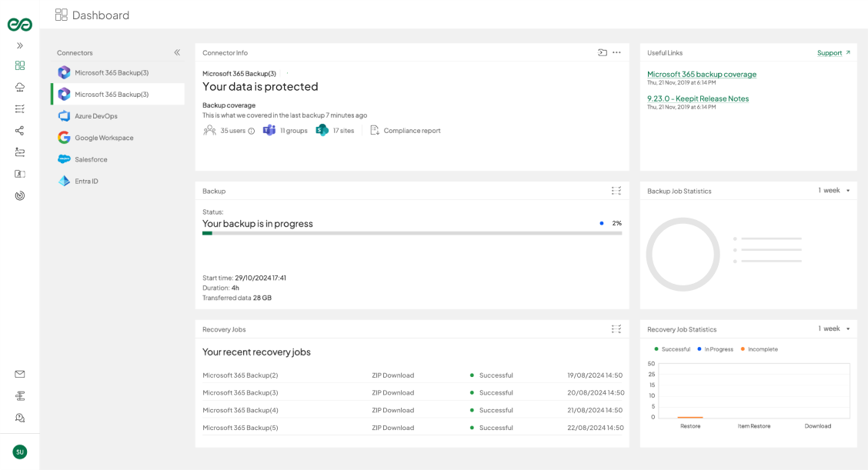Toggle the Successful legend item
Screen dimensions: 868x470
[x=672, y=349]
